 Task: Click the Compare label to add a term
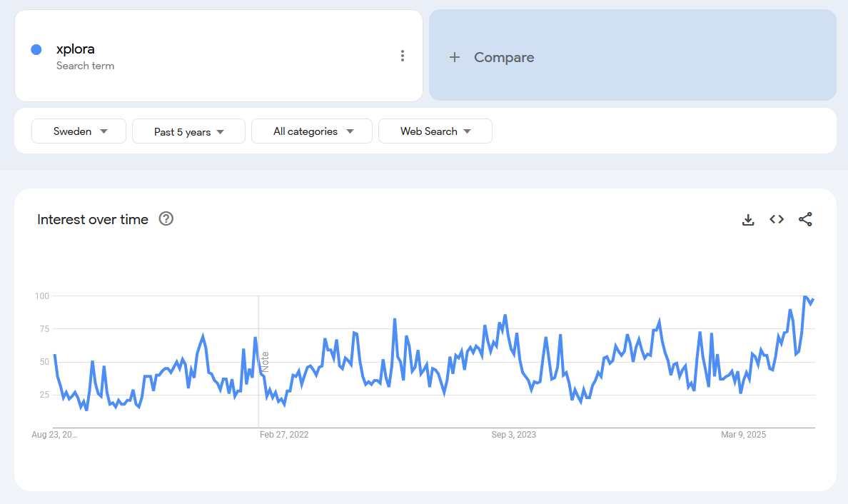[x=504, y=58]
